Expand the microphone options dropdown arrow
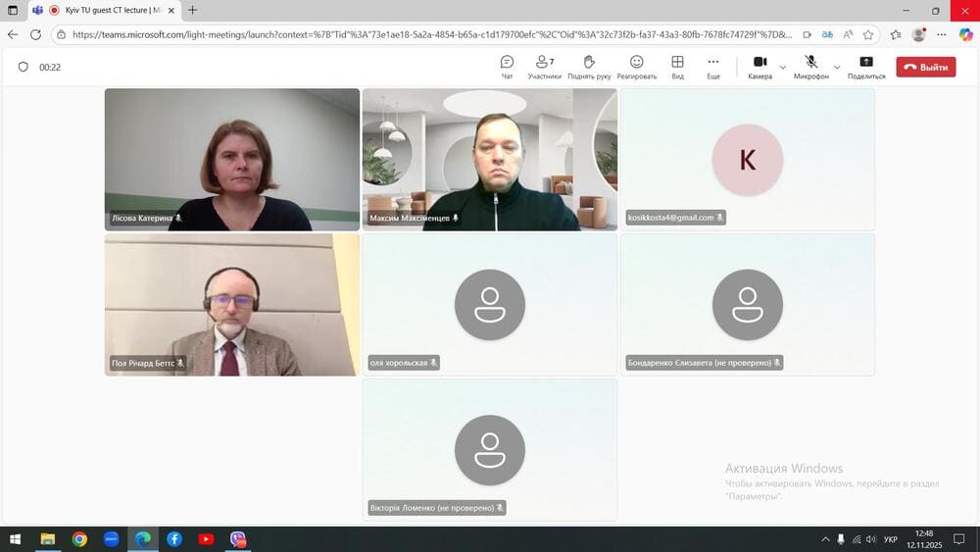Screen dimensions: 980x552 click(x=837, y=68)
